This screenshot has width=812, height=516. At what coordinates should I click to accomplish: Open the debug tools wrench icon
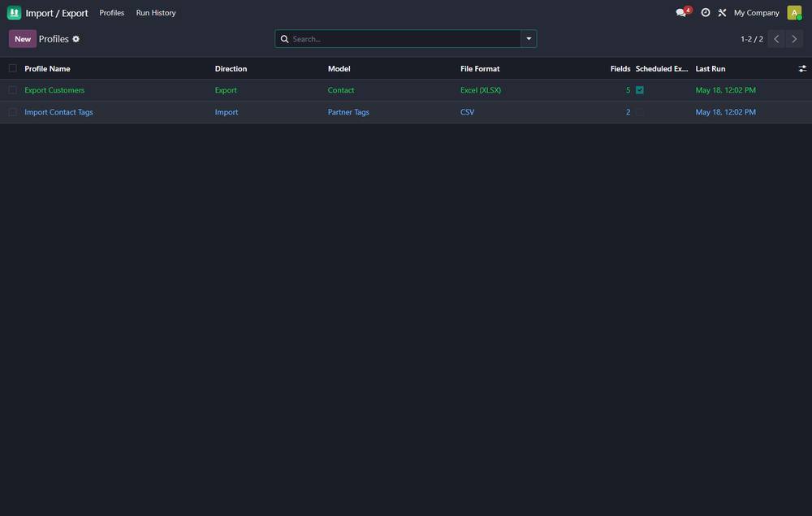point(722,12)
